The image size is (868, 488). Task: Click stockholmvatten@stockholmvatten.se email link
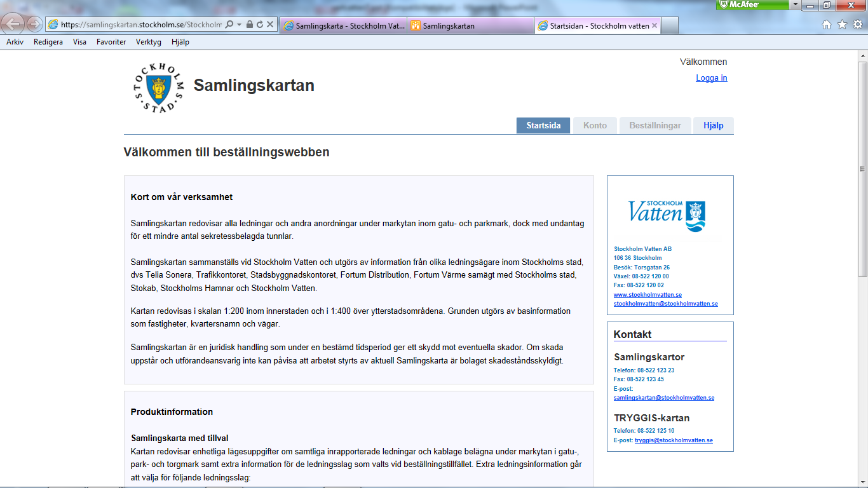coord(666,304)
